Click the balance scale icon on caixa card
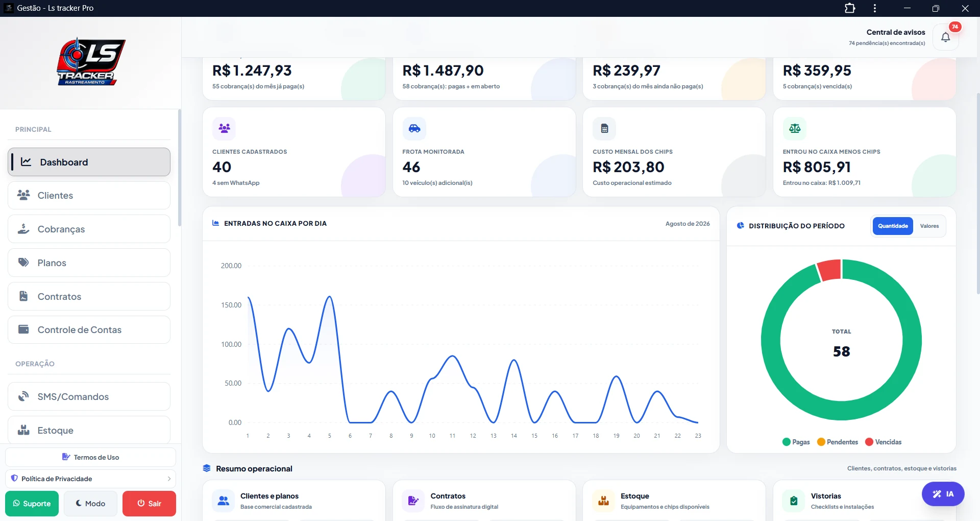 [x=795, y=128]
